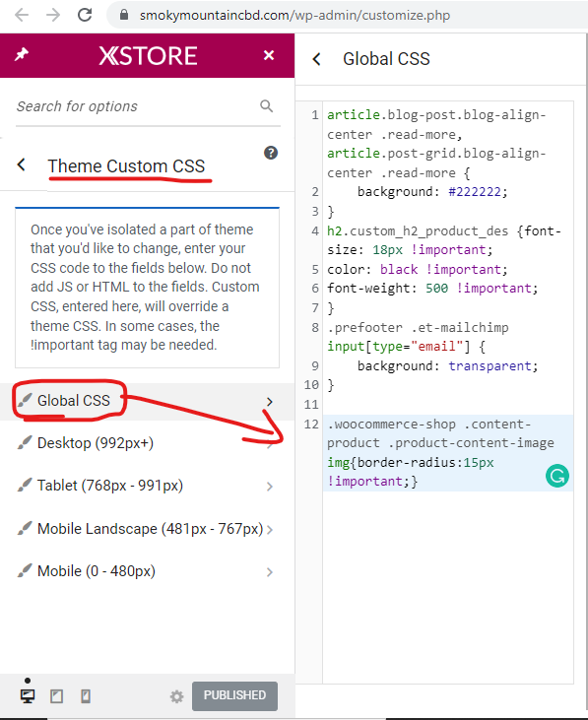Close the XSTORE customizer with X

tap(269, 55)
